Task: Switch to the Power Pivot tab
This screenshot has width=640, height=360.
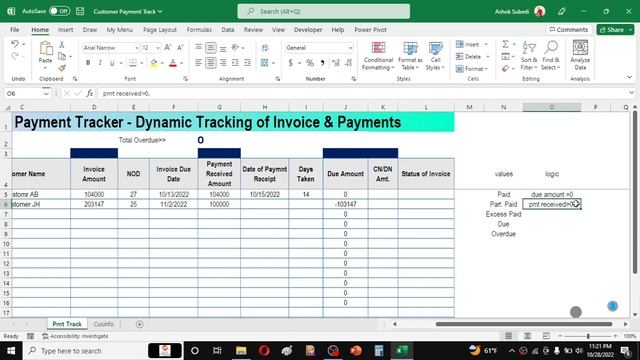Action: coord(370,30)
